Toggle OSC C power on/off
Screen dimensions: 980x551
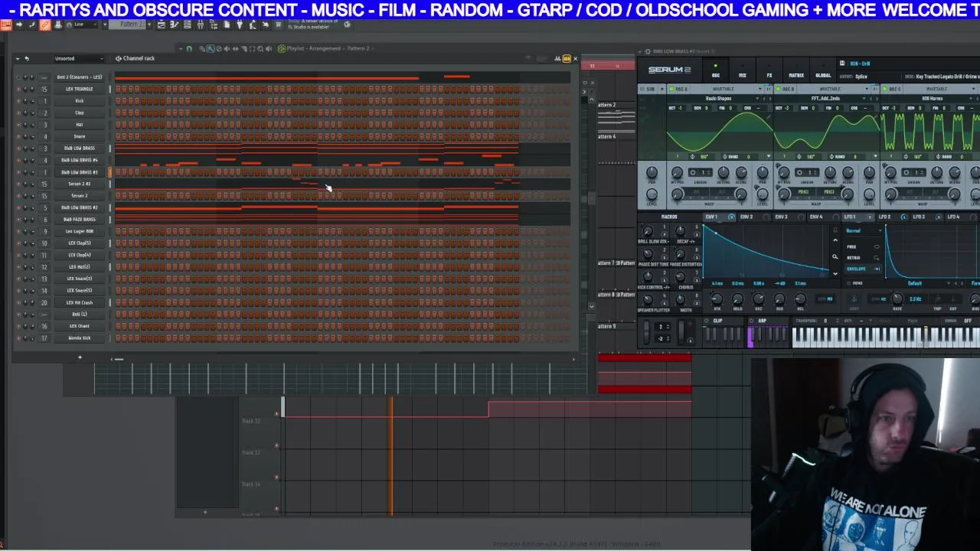[x=885, y=89]
